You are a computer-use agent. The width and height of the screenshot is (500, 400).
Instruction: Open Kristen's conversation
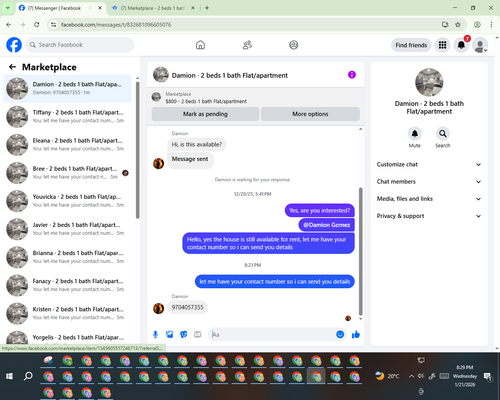coord(67,313)
